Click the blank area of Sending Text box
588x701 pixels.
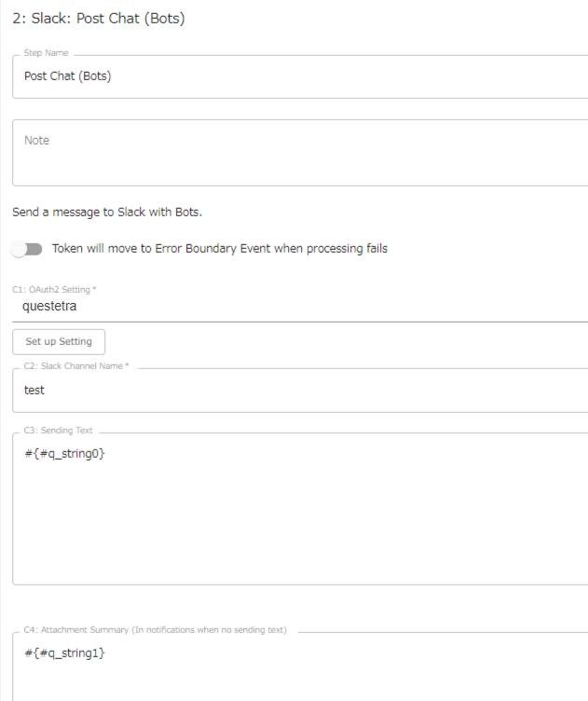(298, 522)
